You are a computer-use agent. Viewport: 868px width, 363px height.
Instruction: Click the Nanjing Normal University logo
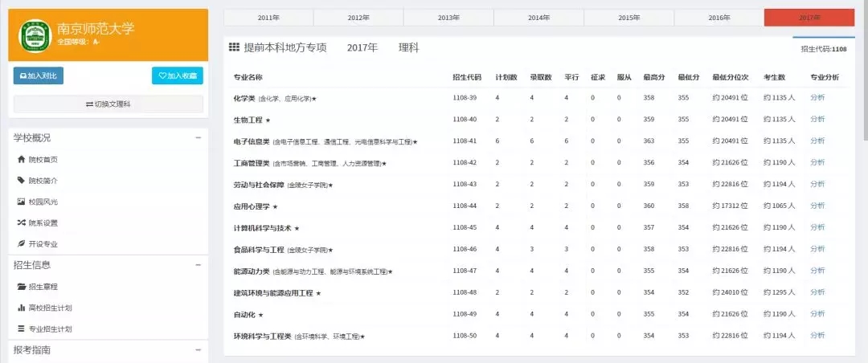click(x=35, y=35)
